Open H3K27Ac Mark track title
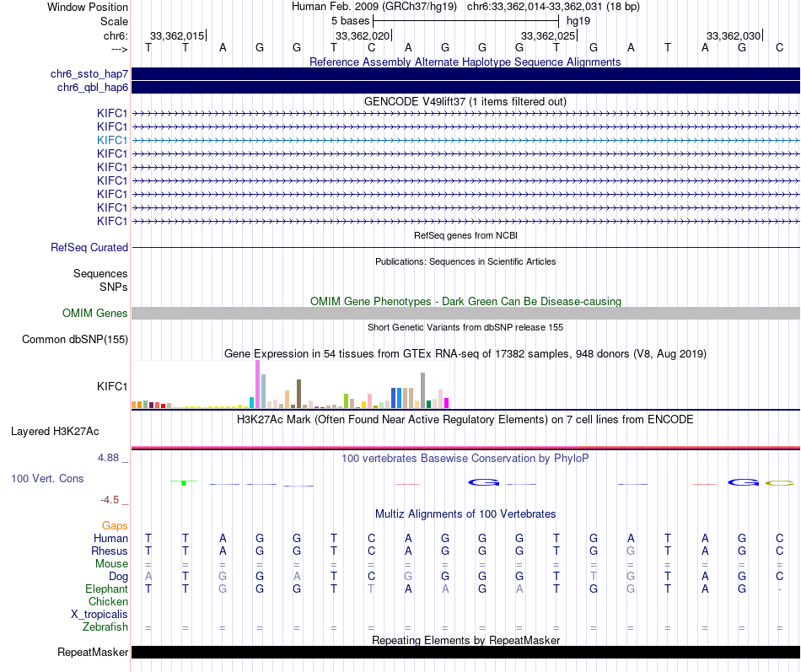Image resolution: width=801 pixels, height=672 pixels. pos(465,420)
